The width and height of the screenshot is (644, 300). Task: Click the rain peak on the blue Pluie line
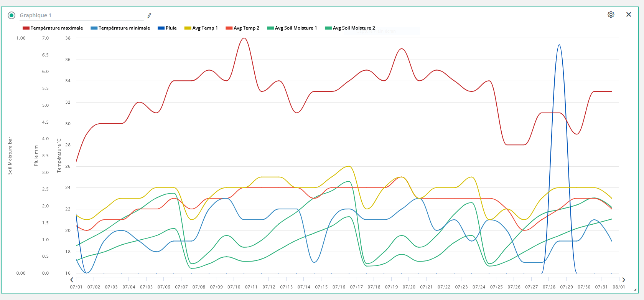coord(559,45)
